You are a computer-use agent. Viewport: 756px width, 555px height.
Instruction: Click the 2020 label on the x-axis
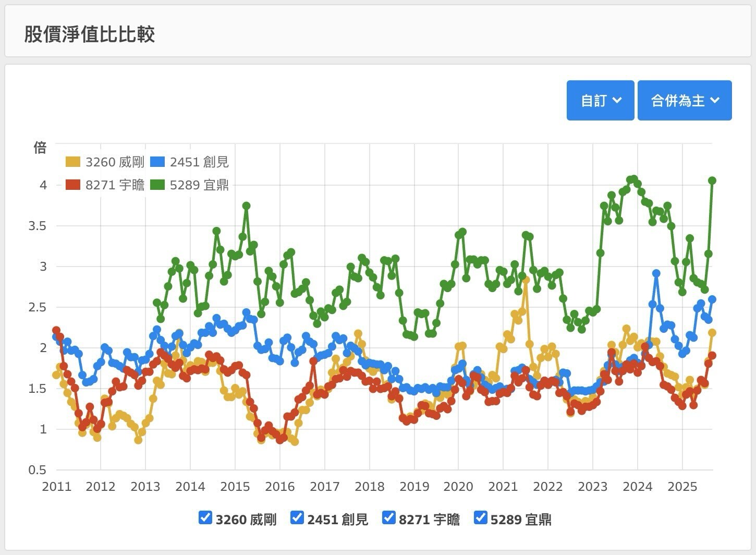[458, 487]
